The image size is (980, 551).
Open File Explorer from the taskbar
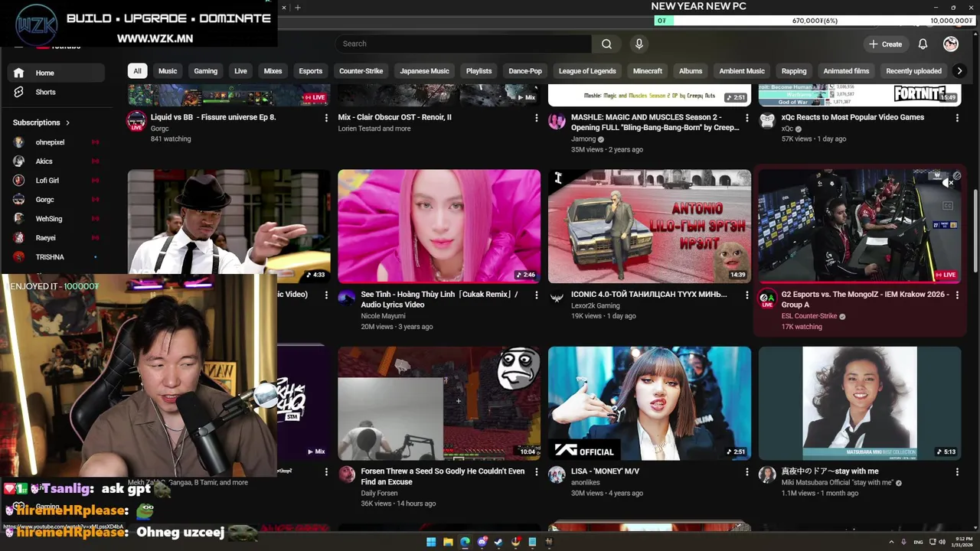448,542
